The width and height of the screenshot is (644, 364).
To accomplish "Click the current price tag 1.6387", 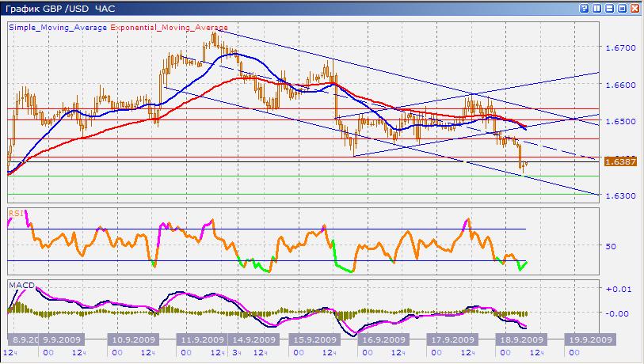I will [616, 161].
